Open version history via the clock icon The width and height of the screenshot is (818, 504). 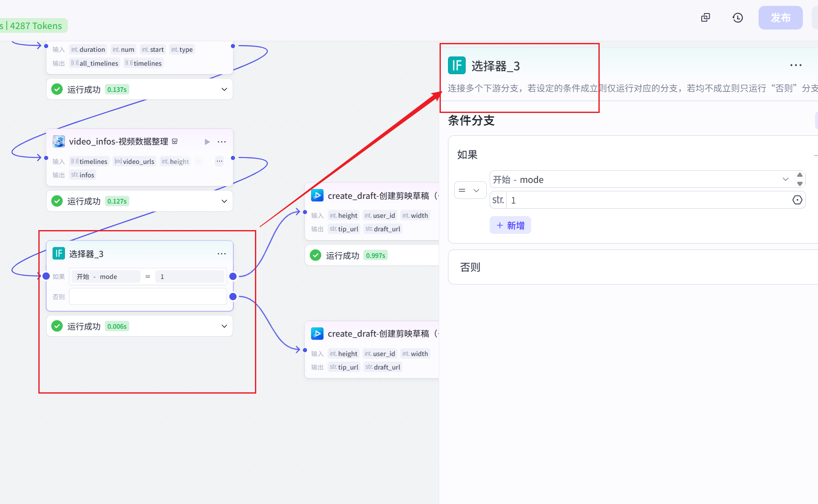738,17
